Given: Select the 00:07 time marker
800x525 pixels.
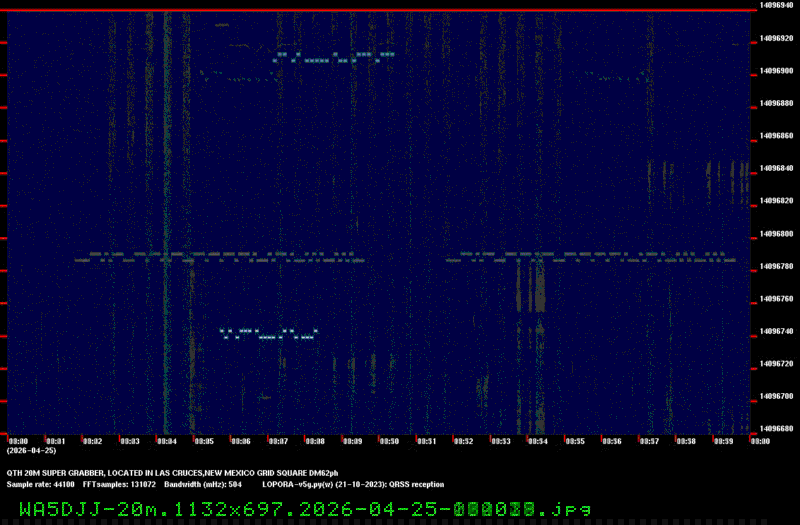Looking at the screenshot, I should 278,440.
